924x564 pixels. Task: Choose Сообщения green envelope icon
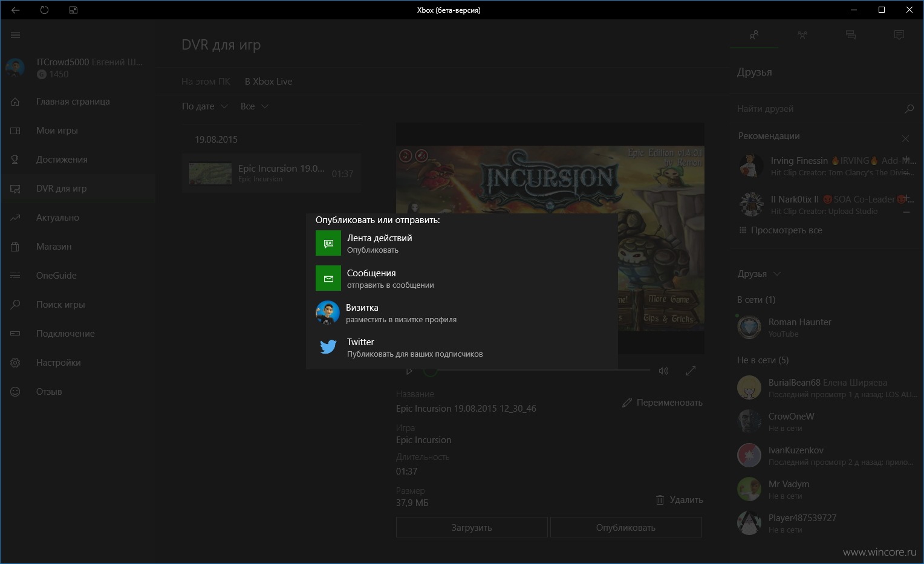coord(328,278)
